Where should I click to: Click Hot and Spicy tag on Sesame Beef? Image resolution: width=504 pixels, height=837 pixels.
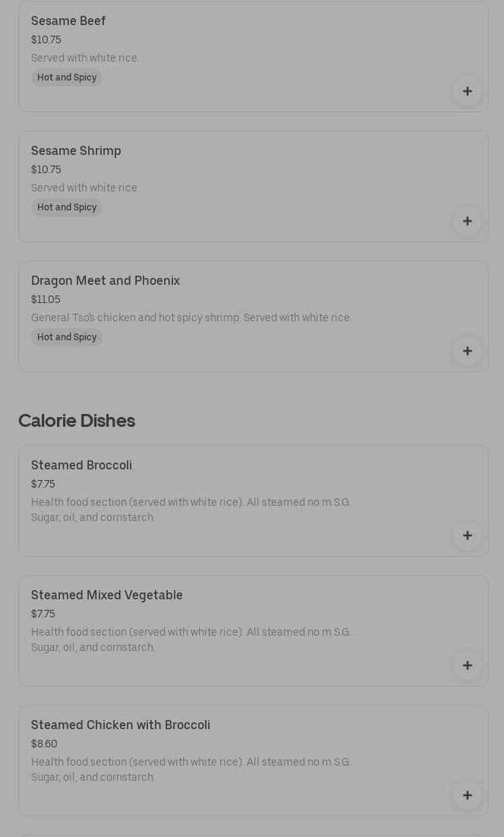coord(67,77)
